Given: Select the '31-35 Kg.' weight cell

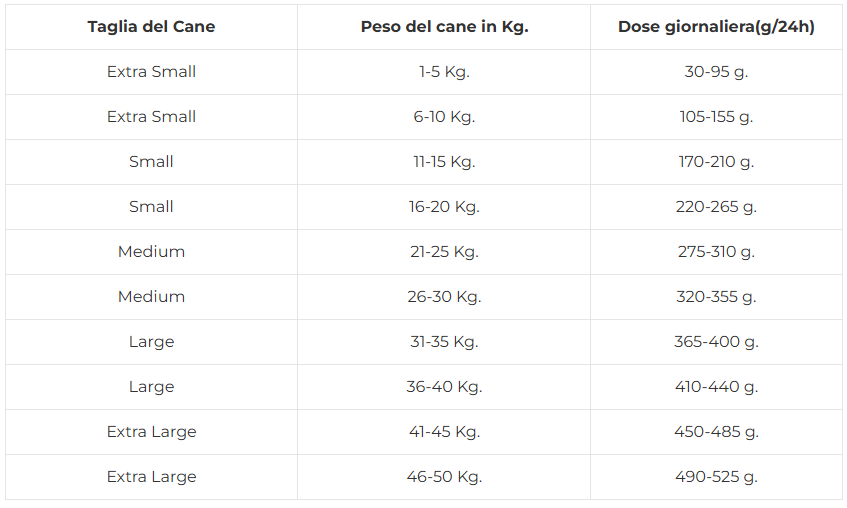Looking at the screenshot, I should click(444, 342).
